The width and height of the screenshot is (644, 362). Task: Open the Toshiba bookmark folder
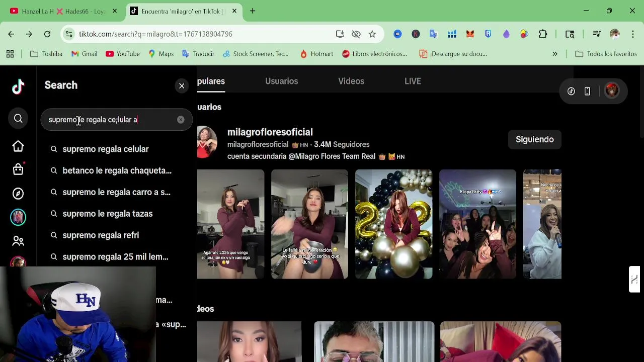46,54
